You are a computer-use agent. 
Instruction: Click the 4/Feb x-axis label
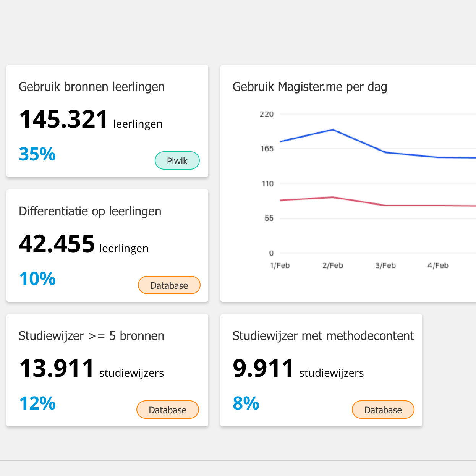tap(438, 266)
